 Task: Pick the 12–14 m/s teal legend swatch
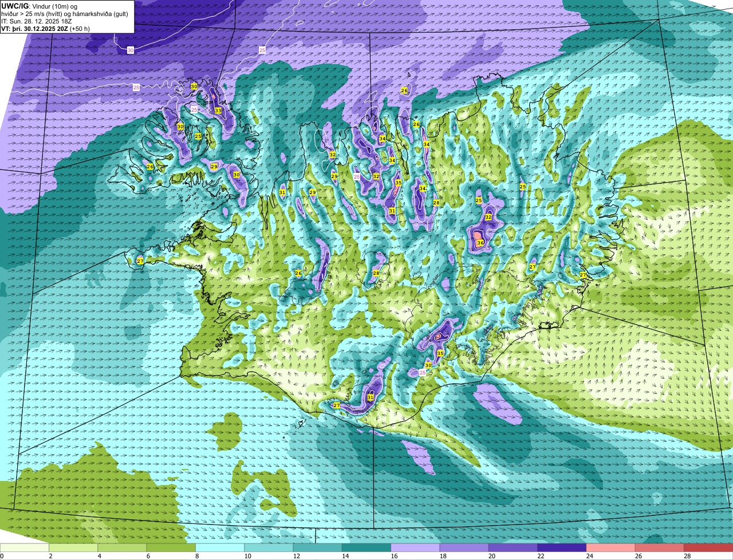[x=317, y=547]
